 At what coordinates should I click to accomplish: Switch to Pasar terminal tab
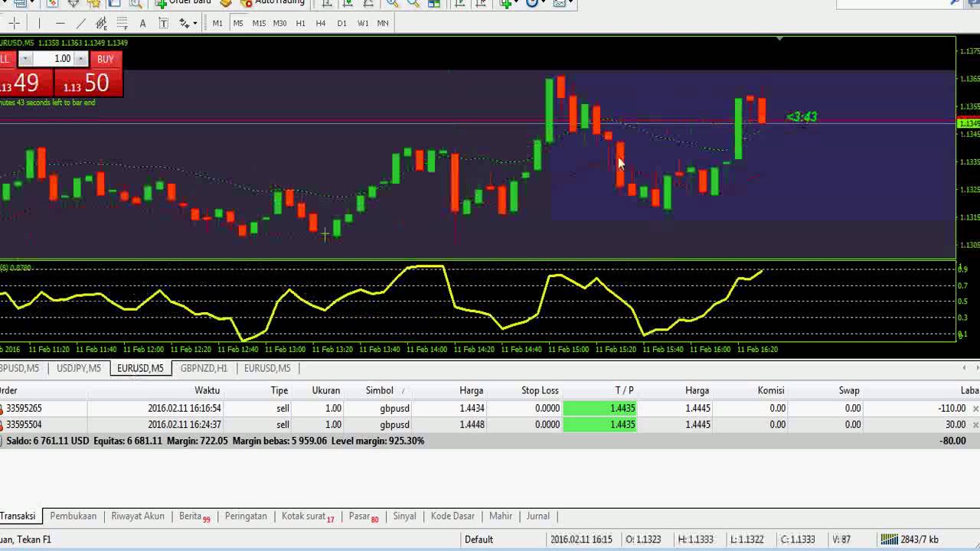364,516
